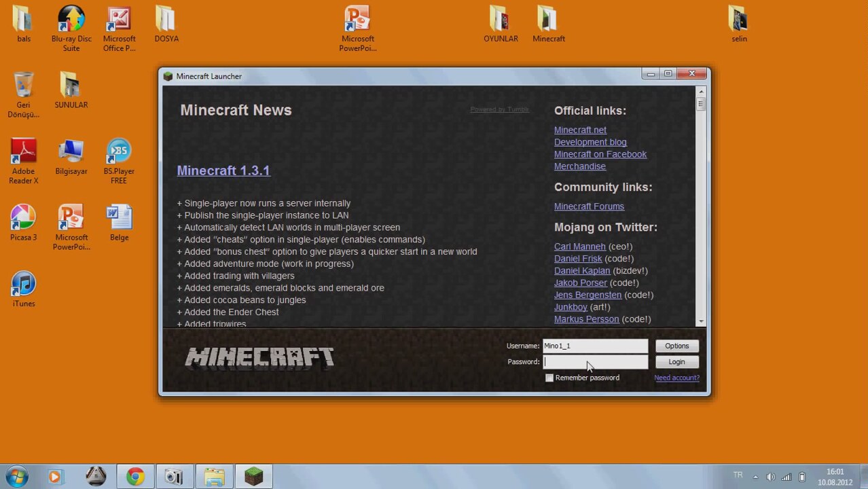The height and width of the screenshot is (489, 868).
Task: Show hidden tray icons arrow
Action: [x=755, y=477]
